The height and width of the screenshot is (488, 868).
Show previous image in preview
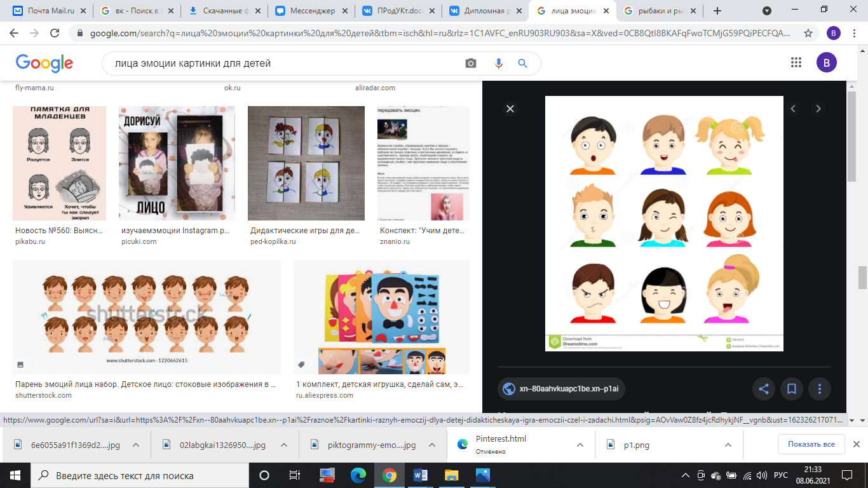point(793,109)
